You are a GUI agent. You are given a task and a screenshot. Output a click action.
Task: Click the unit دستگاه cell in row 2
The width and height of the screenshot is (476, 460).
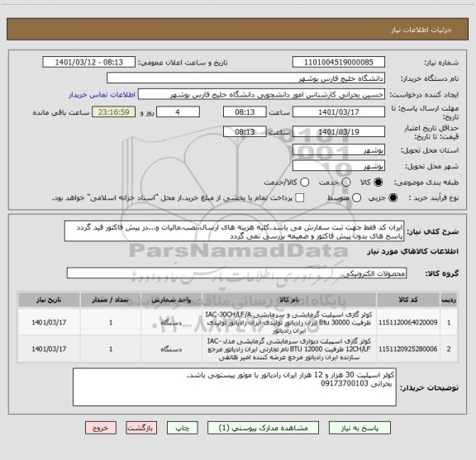click(x=172, y=349)
